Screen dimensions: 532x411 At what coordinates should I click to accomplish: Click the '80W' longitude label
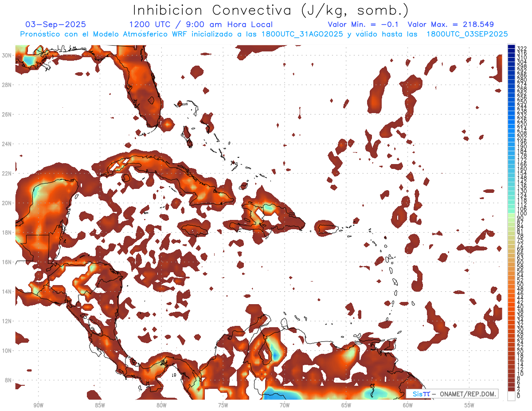click(161, 405)
